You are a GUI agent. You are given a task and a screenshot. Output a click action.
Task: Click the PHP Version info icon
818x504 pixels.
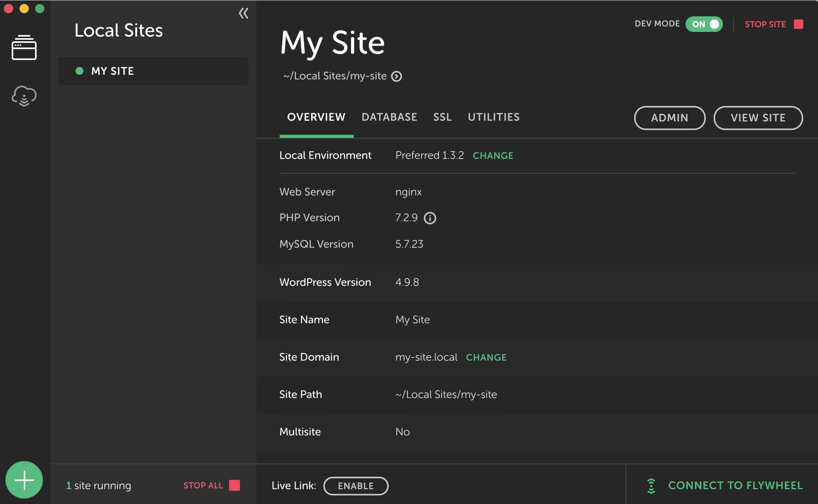tap(430, 218)
